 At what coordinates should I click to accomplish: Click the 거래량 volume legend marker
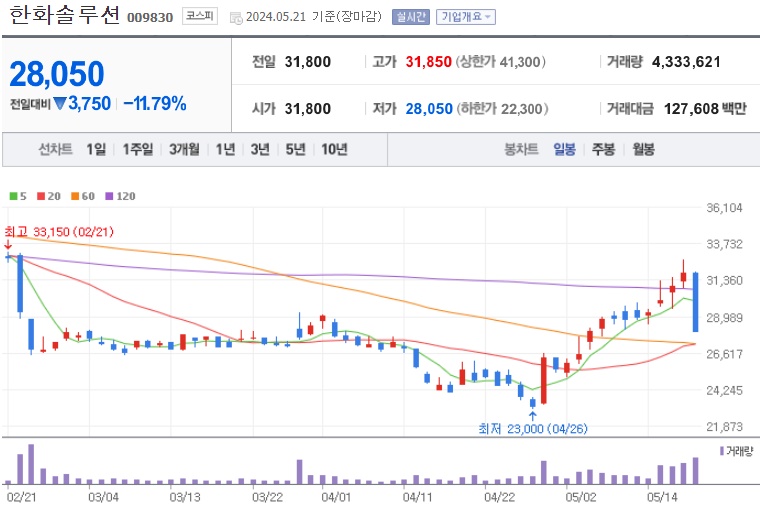(722, 451)
